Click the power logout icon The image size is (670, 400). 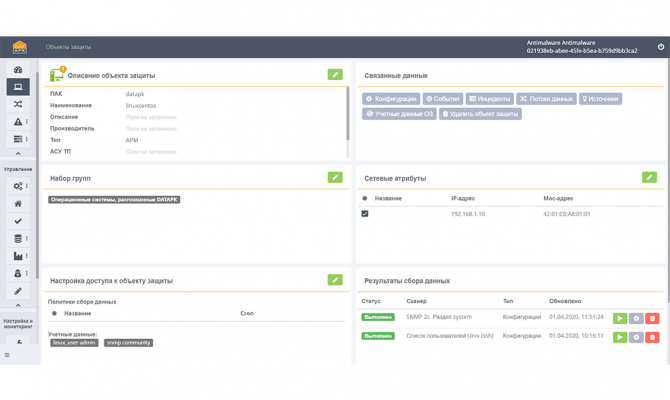660,47
